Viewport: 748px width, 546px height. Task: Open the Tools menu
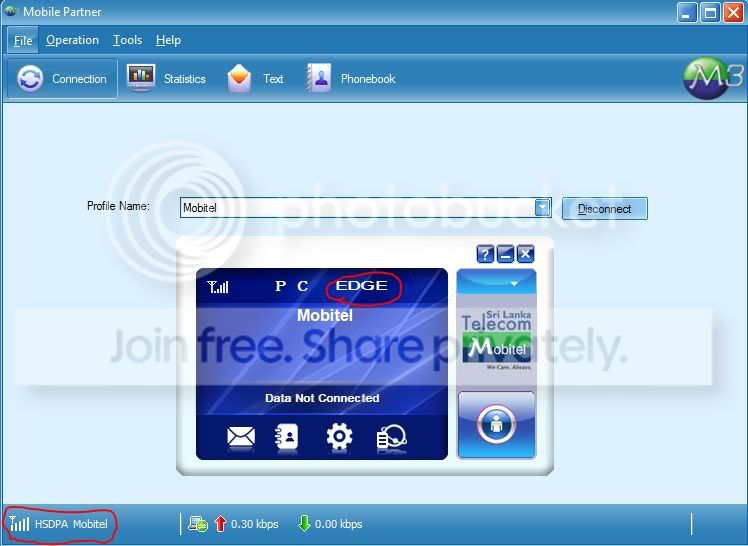(x=127, y=41)
